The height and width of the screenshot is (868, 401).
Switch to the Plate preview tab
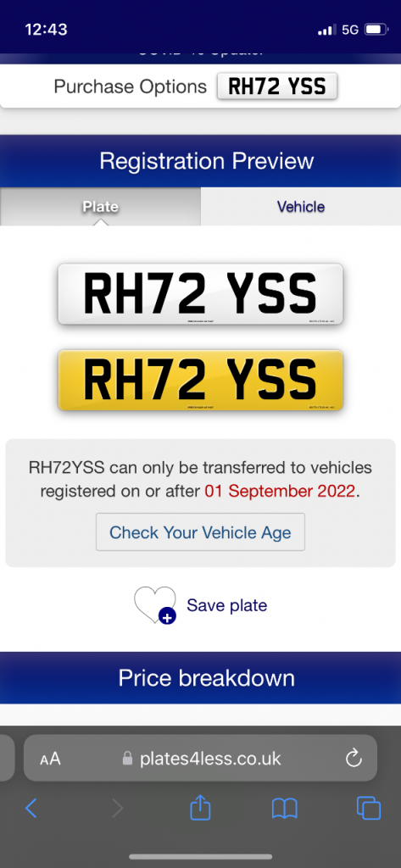click(x=100, y=207)
